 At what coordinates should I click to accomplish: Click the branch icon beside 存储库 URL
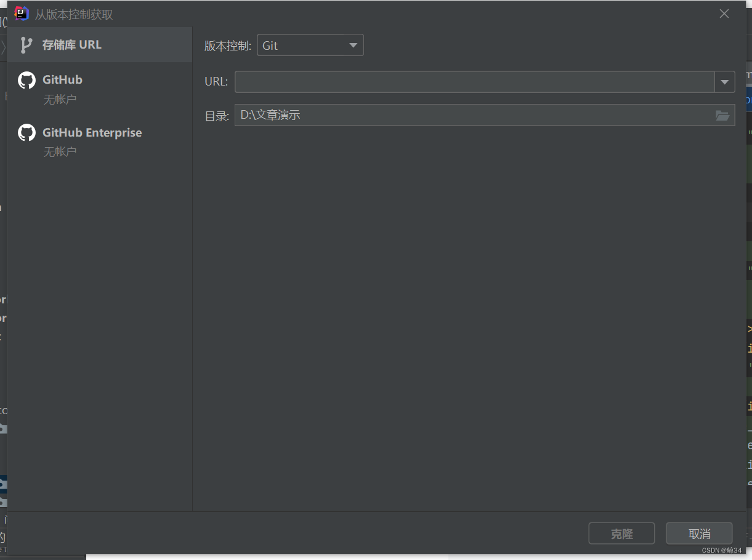[x=26, y=45]
